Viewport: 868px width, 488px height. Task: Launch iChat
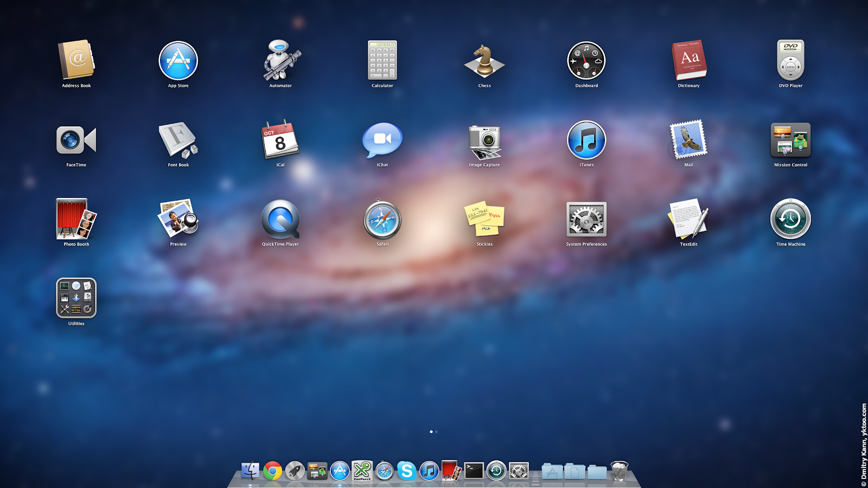point(382,139)
